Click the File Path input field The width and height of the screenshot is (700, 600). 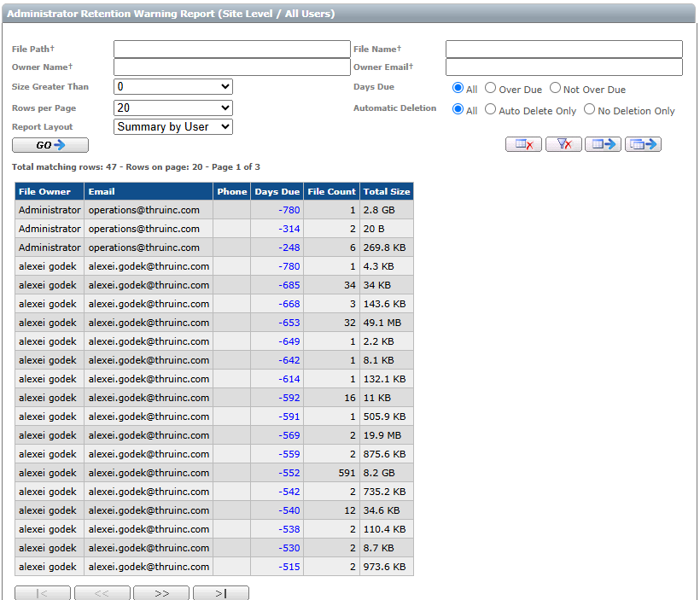tap(231, 50)
